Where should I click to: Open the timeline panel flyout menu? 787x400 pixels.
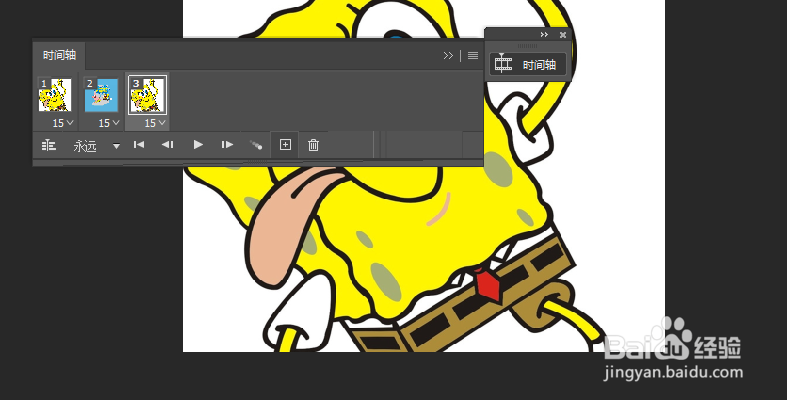pos(473,56)
